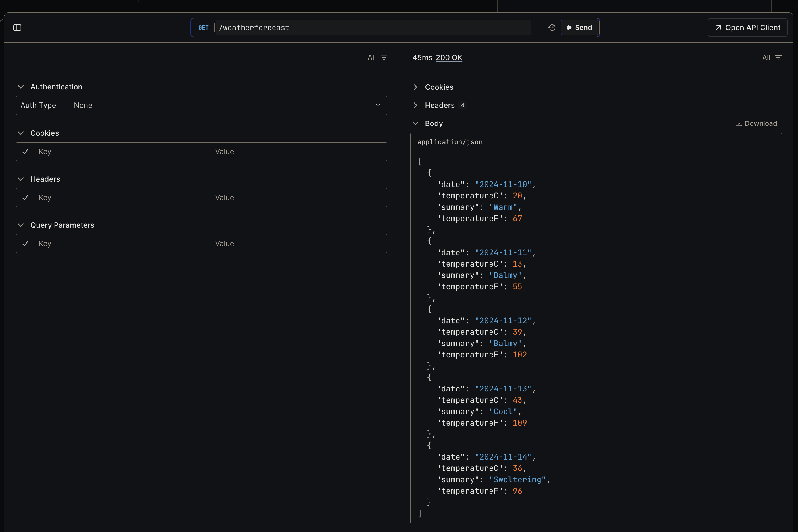This screenshot has width=798, height=532.
Task: Collapse the Query Parameters section
Action: (56, 225)
